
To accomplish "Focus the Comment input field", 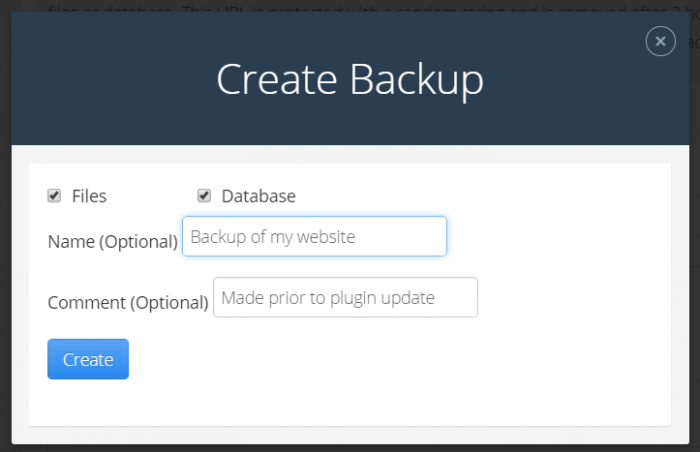I will coord(345,298).
